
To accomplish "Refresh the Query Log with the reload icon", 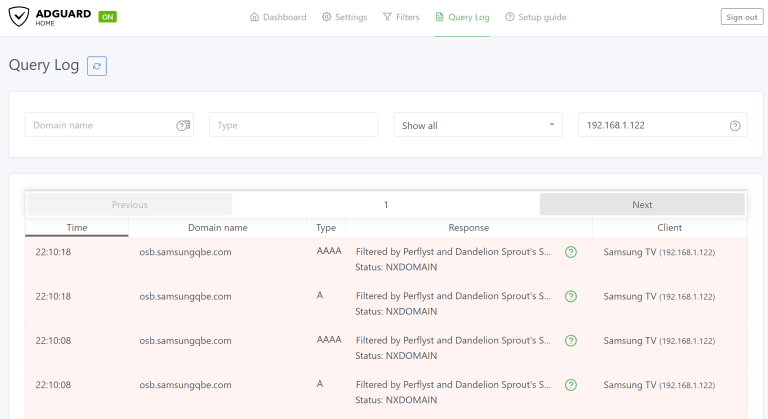I will pos(97,66).
